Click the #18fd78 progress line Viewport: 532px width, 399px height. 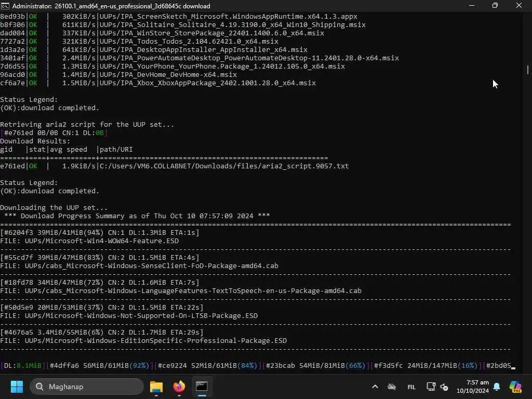[100, 282]
